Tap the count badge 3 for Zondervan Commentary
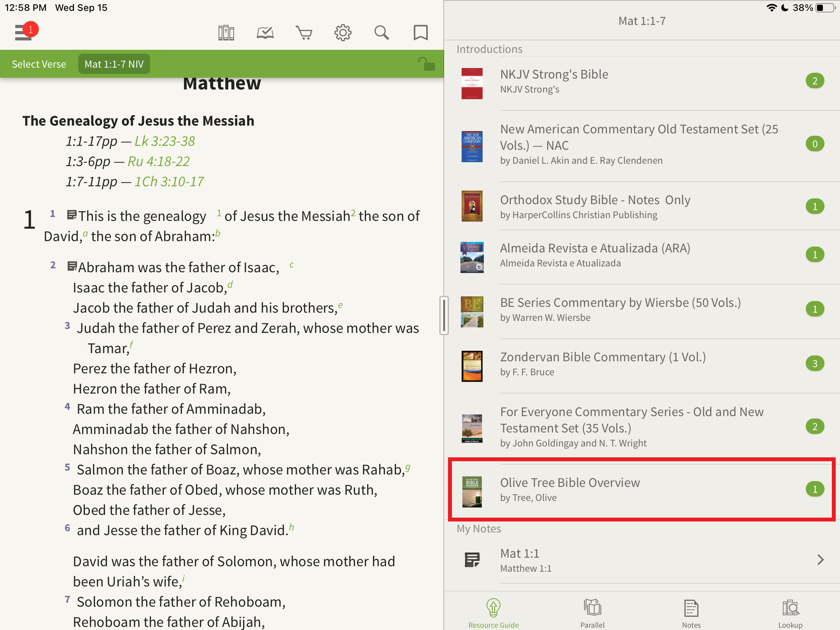 (x=815, y=364)
